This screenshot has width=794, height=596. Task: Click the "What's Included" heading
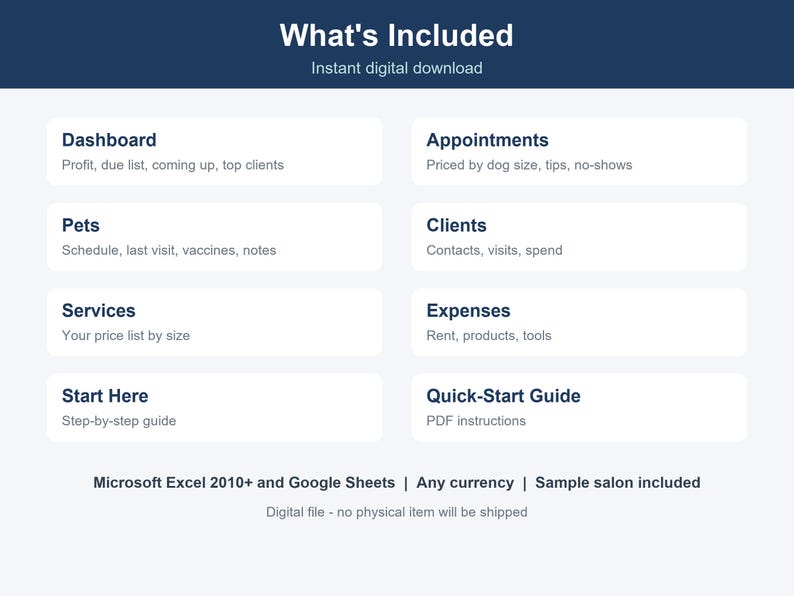396,35
